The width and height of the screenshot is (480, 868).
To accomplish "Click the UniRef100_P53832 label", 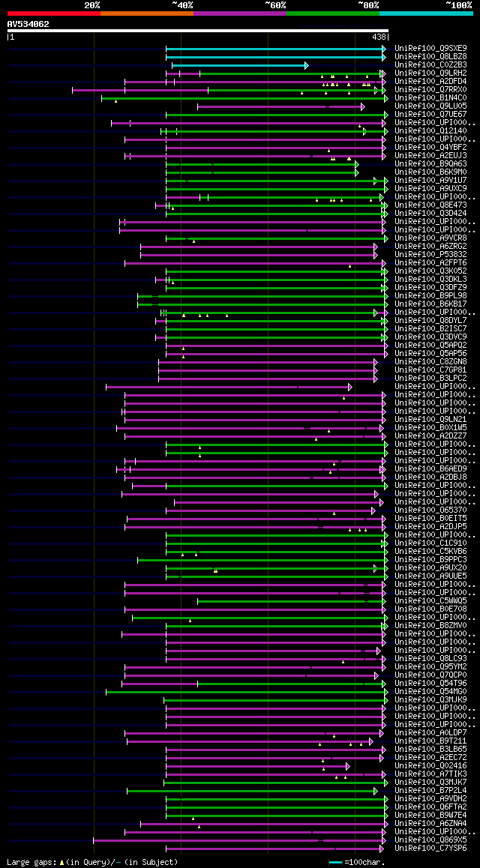I will point(430,255).
